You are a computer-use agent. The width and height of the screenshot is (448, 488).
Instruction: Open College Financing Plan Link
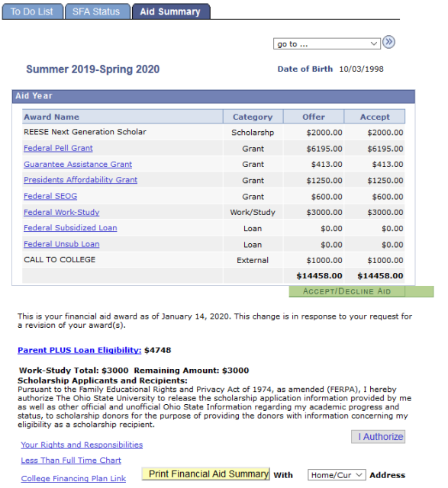[x=73, y=478]
